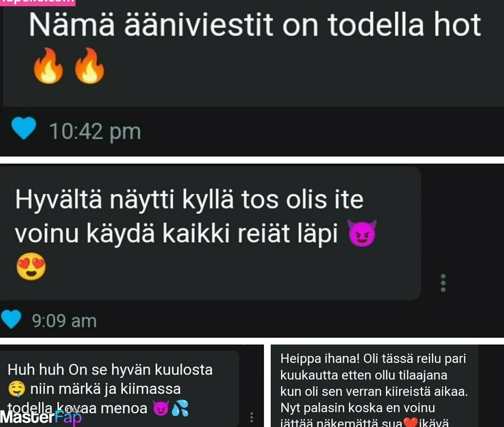The height and width of the screenshot is (427, 504).
Task: Click the pink fapello.com watermark
Action: point(38,2)
